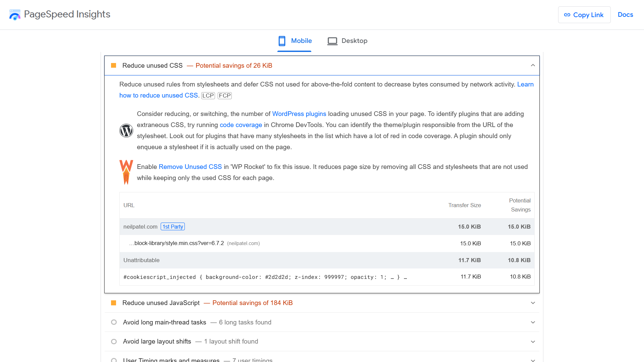The width and height of the screenshot is (644, 362).
Task: Click the Potential Savings column header
Action: click(x=520, y=205)
